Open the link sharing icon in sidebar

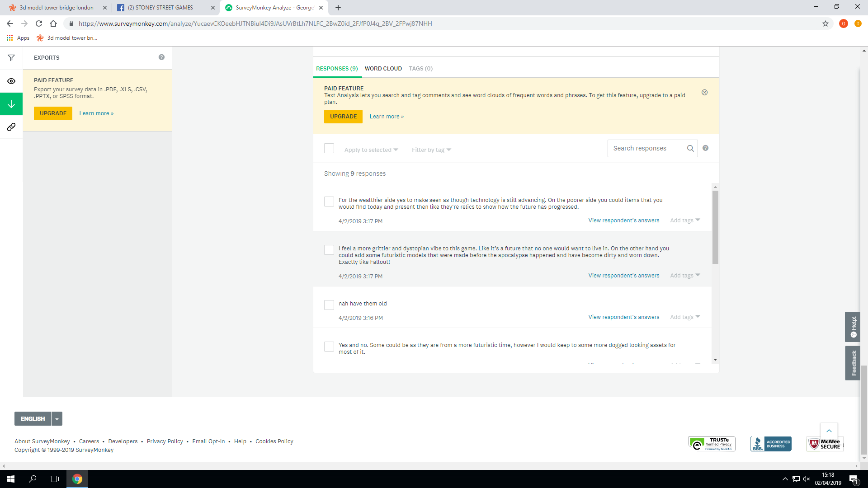click(11, 127)
